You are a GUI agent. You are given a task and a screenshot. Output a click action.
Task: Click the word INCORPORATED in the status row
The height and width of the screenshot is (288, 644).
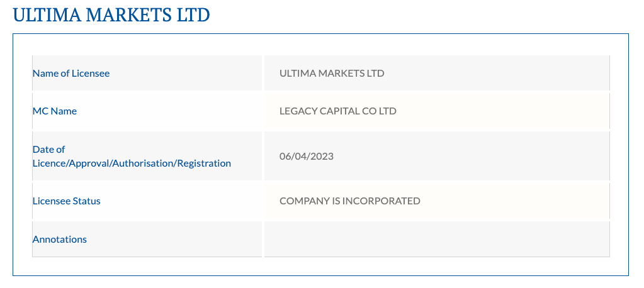coord(381,201)
